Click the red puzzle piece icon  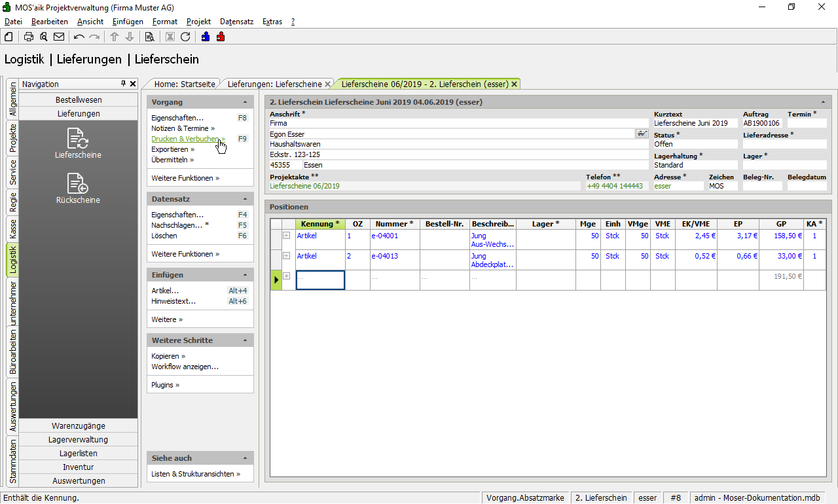(221, 37)
